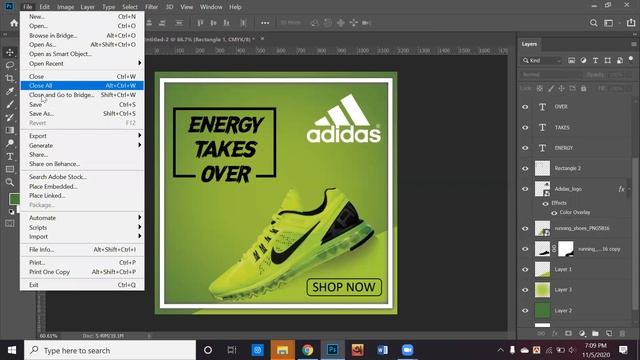Open the three-dots more options in options bar
640x360 pixels.
tap(265, 23)
